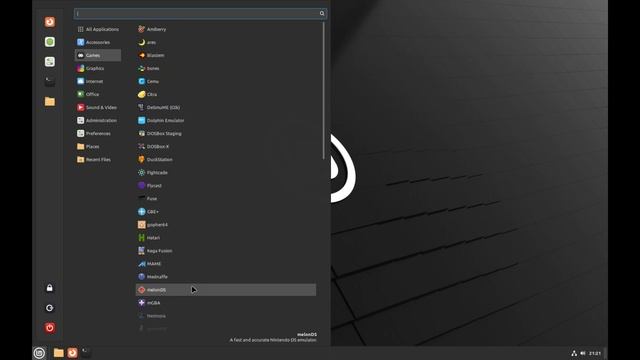Viewport: 640px width, 360px height.
Task: Open Nestopia near the list bottom
Action: [226, 316]
